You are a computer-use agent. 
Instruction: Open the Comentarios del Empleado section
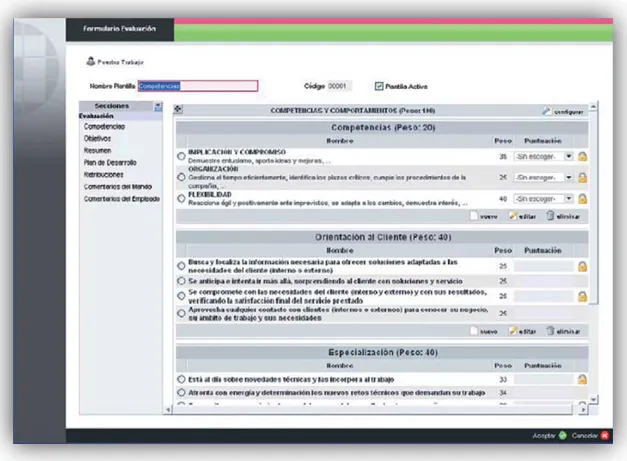122,199
